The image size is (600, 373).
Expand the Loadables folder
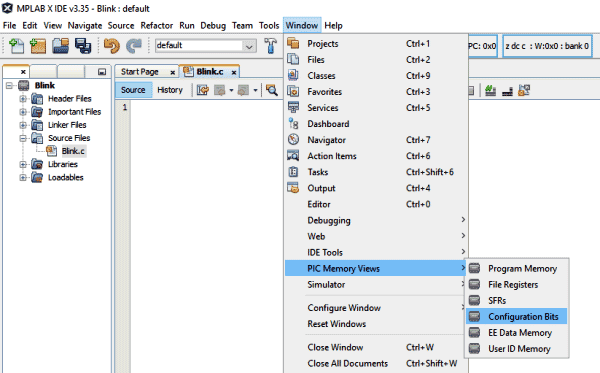pyautogui.click(x=23, y=177)
